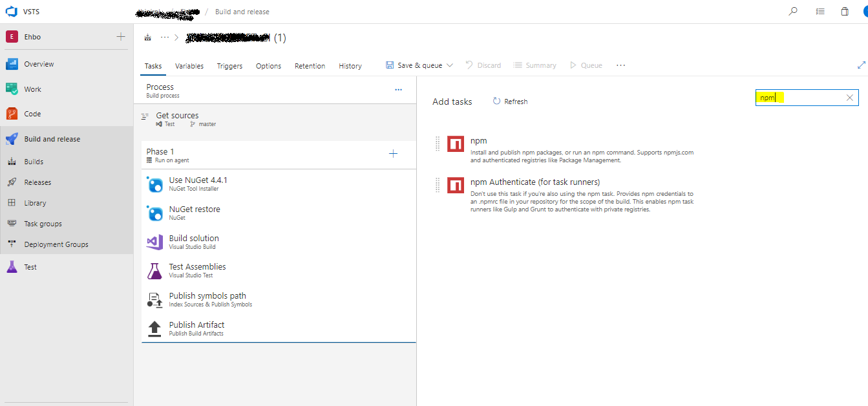The height and width of the screenshot is (406, 868).
Task: Grab the drag handle beside npm task
Action: pyautogui.click(x=438, y=144)
